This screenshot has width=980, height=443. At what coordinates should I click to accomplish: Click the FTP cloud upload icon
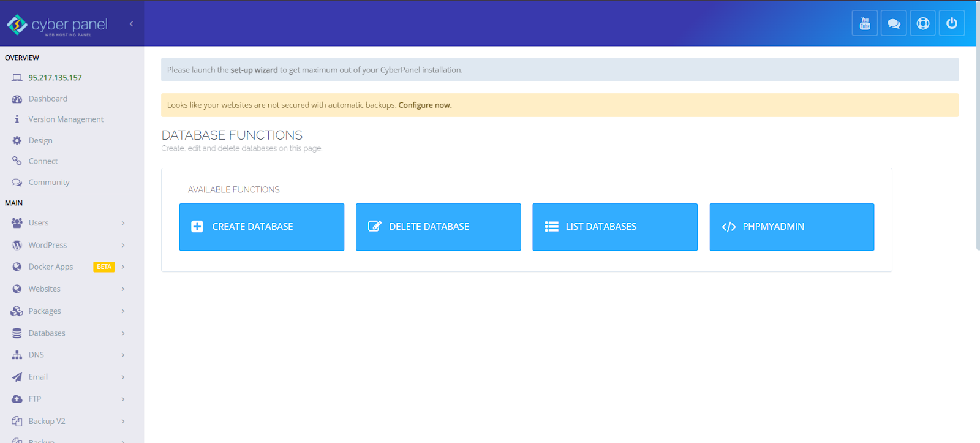pyautogui.click(x=17, y=399)
